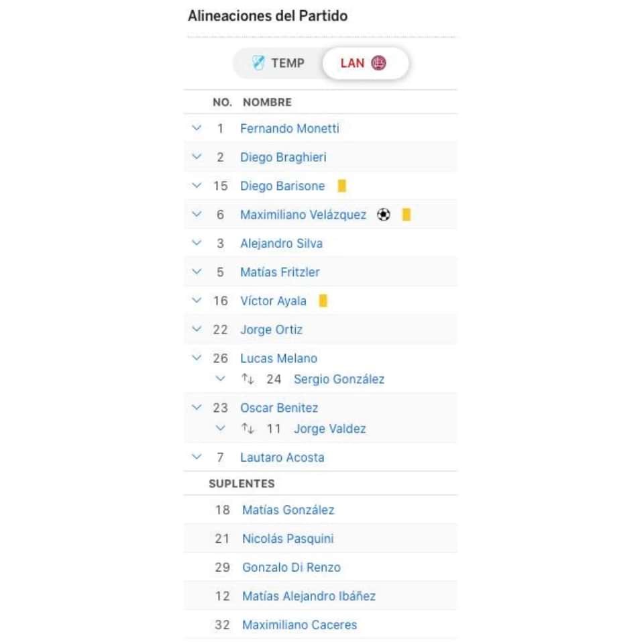Open Alejandro Silva's player link

tap(281, 243)
